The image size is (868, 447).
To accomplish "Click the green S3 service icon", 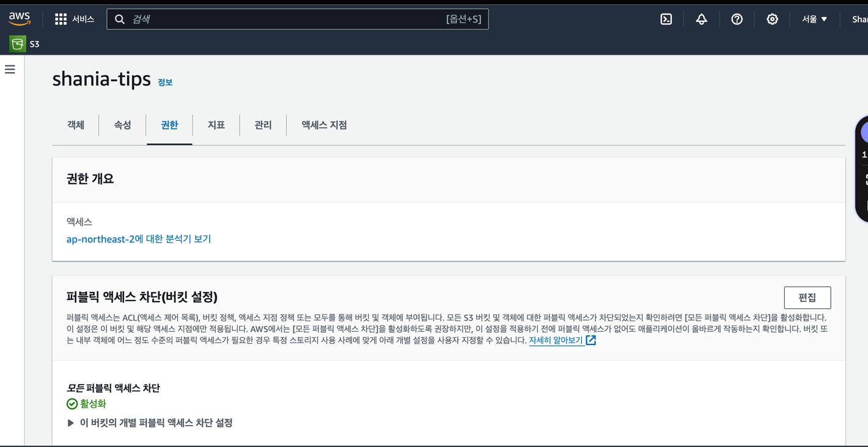I will click(x=18, y=44).
